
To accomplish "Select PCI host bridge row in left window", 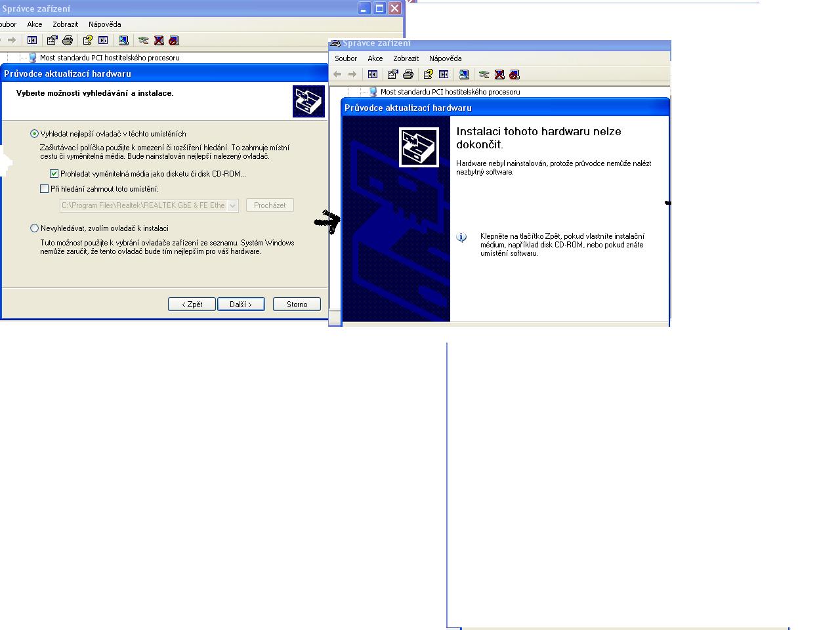I will pos(104,58).
